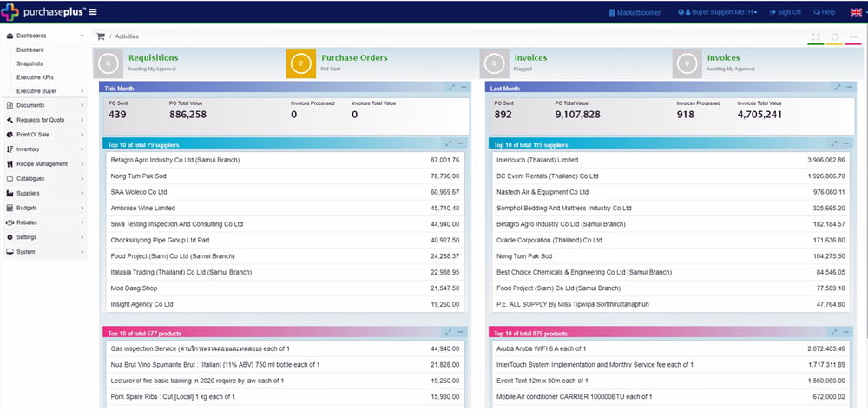Open the Suppliers menu
Viewport: 868px width, 411px height.
tap(45, 193)
